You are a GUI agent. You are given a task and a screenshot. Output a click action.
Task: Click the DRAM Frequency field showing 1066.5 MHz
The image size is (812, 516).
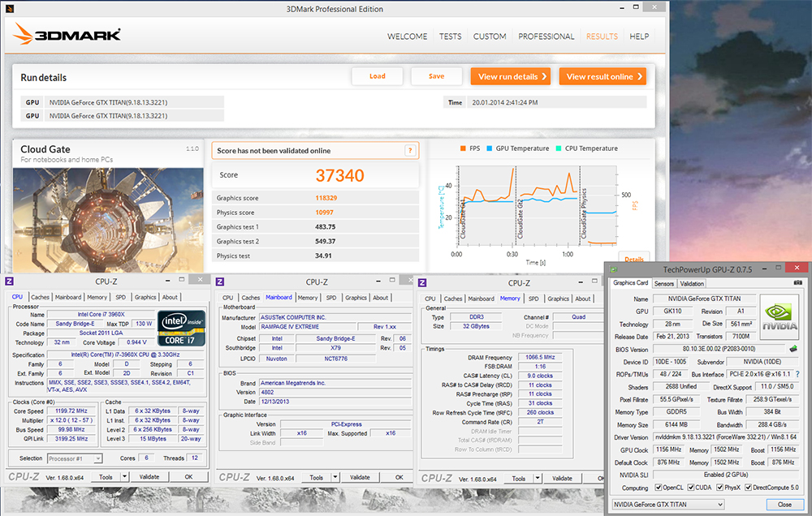(540, 357)
